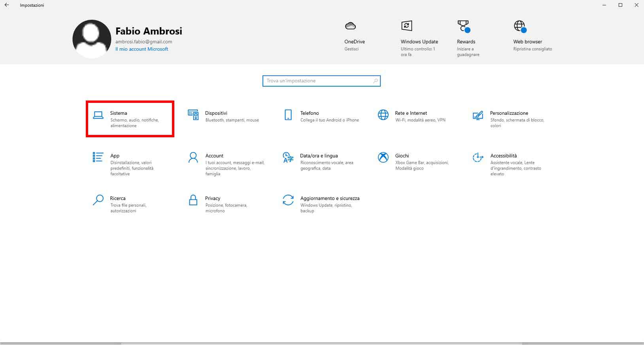Open the Sistema laptop icon

tap(98, 115)
